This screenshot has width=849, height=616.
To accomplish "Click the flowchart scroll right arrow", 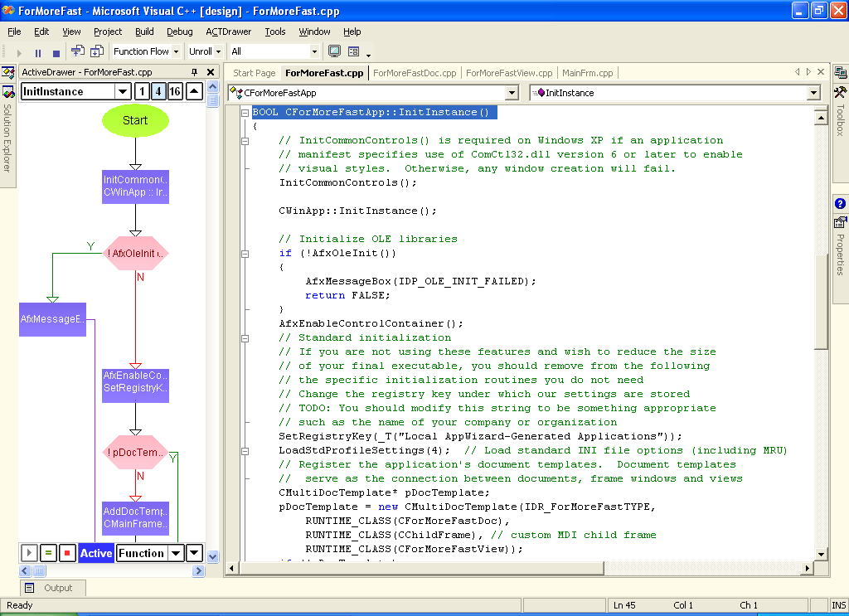I will point(199,570).
